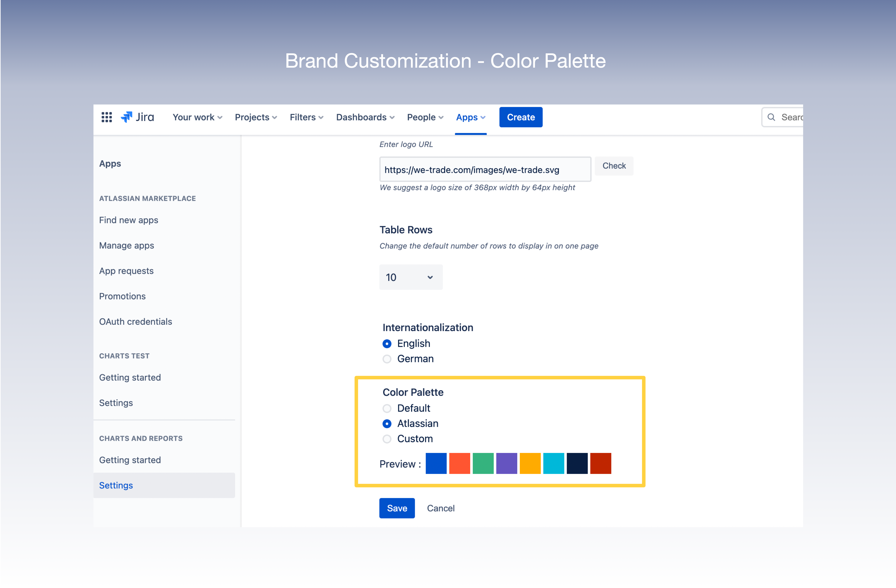Save the settings changes
This screenshot has width=896, height=588.
point(397,508)
